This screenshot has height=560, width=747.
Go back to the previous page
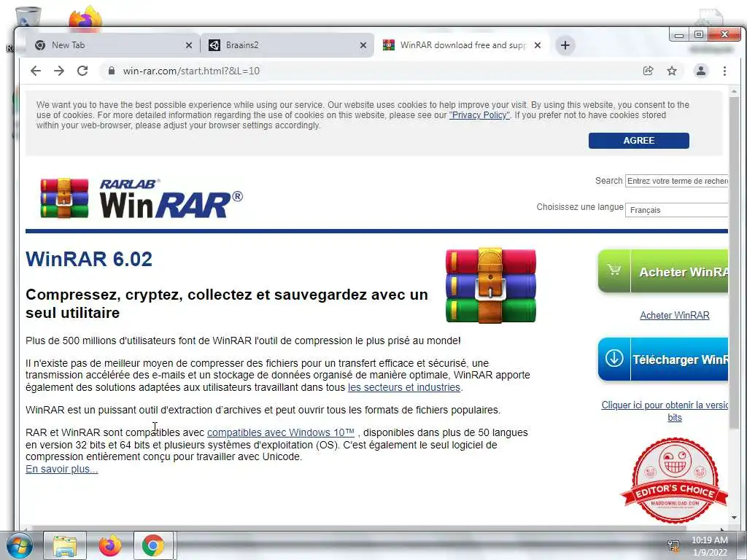(x=36, y=71)
